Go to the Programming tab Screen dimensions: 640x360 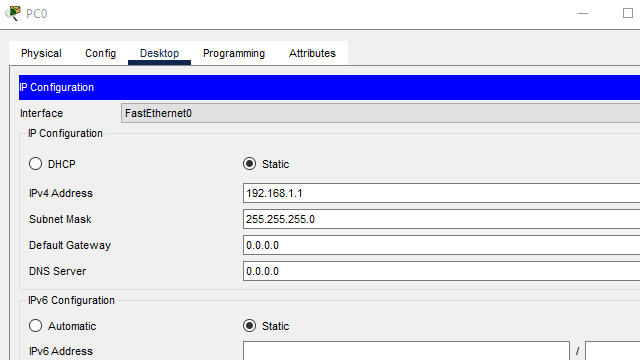pos(234,53)
